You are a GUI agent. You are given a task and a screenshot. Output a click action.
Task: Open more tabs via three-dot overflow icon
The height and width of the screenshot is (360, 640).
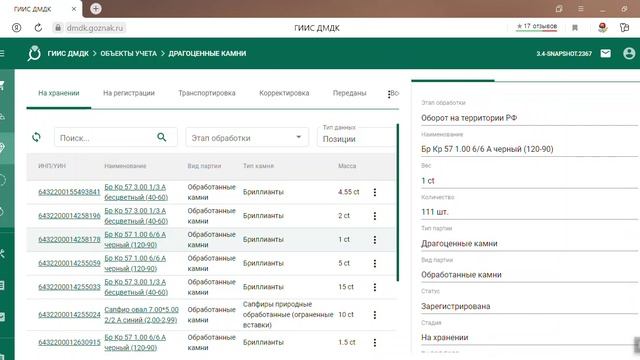(x=389, y=94)
